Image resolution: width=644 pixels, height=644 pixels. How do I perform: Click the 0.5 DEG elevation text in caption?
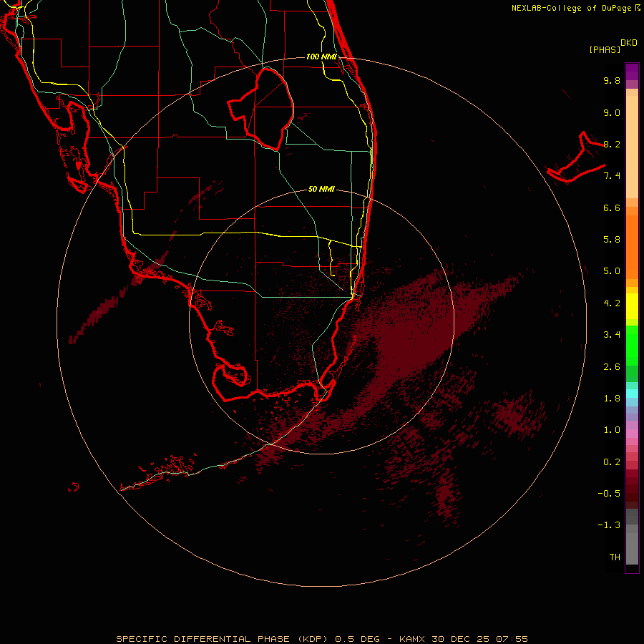point(357,639)
